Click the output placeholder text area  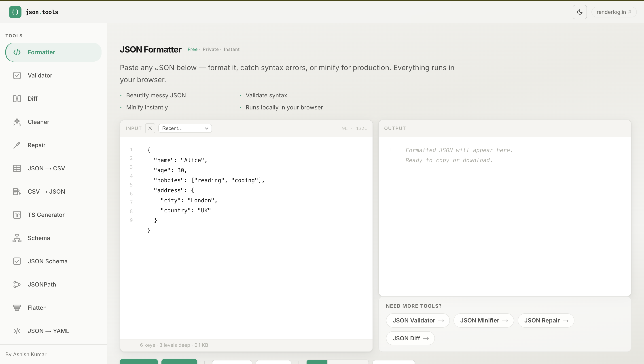(x=459, y=155)
